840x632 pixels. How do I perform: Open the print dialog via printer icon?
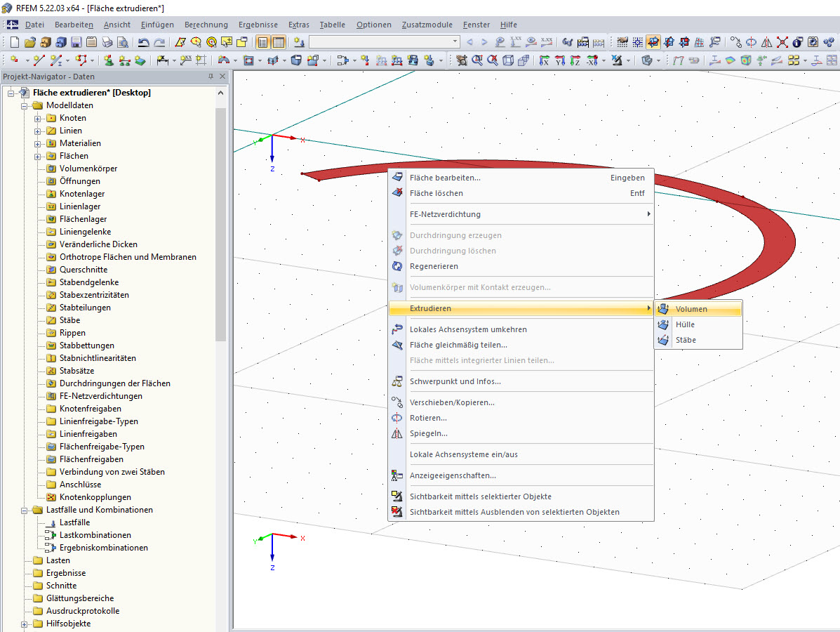pyautogui.click(x=107, y=41)
